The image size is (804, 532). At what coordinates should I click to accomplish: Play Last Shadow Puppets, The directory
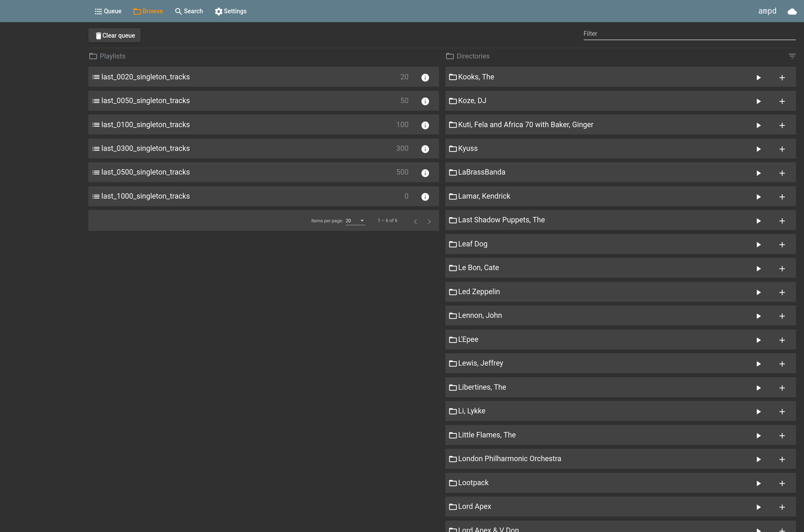758,221
